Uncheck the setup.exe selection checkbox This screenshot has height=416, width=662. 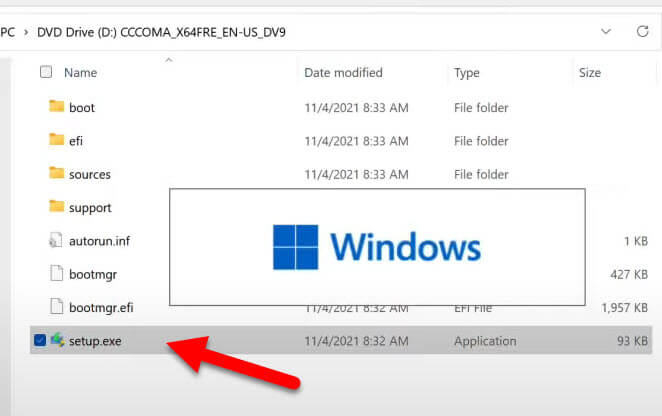click(40, 340)
